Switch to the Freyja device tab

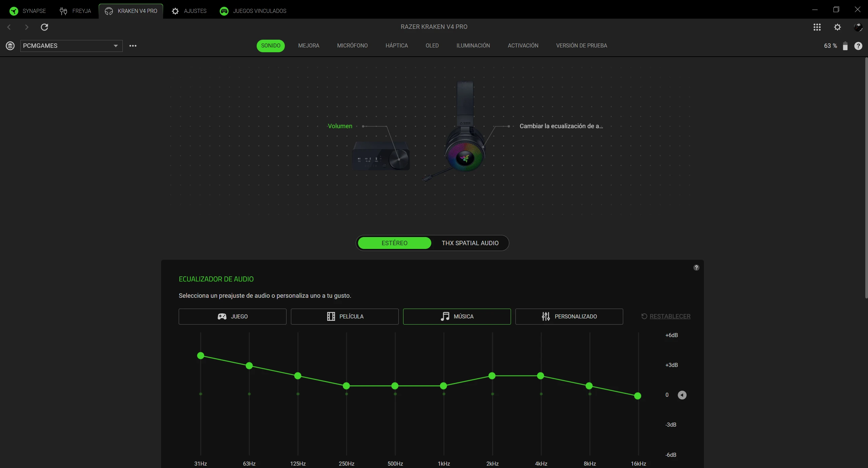(75, 11)
